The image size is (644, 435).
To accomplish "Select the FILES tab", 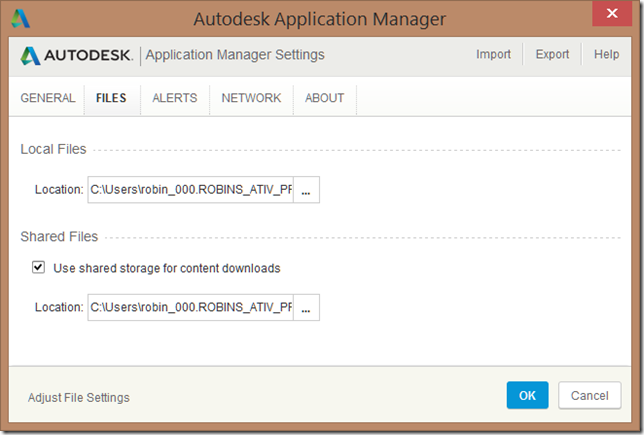I will coord(111,98).
